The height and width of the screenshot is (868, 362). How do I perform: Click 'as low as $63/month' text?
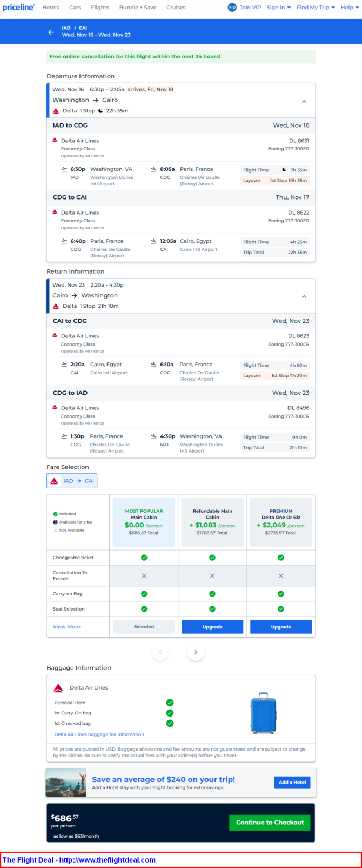tap(76, 836)
